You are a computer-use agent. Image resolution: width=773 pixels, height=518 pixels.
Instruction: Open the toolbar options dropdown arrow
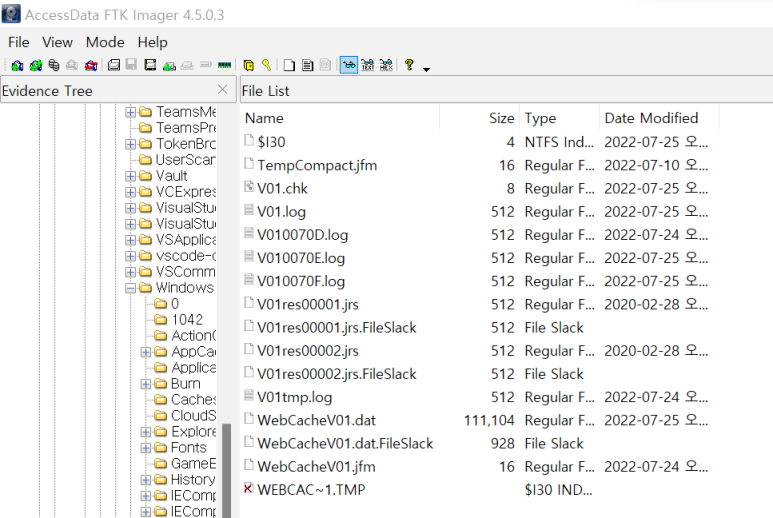pos(426,69)
